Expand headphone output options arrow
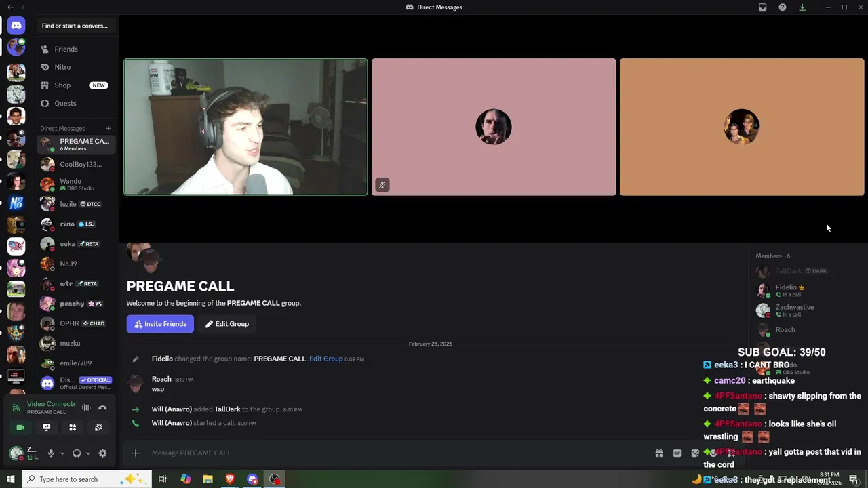Image resolution: width=868 pixels, height=488 pixels. [x=87, y=453]
